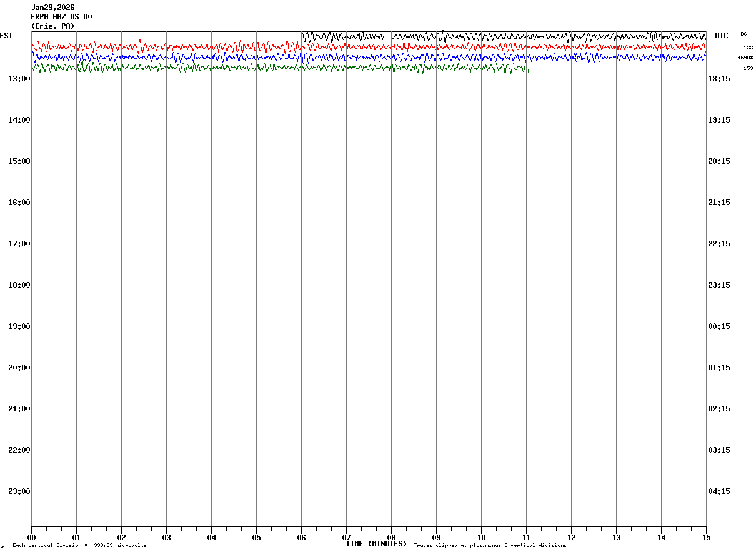Click minute label 03 on time axis
Screen dimensions: 756x554
point(166,537)
